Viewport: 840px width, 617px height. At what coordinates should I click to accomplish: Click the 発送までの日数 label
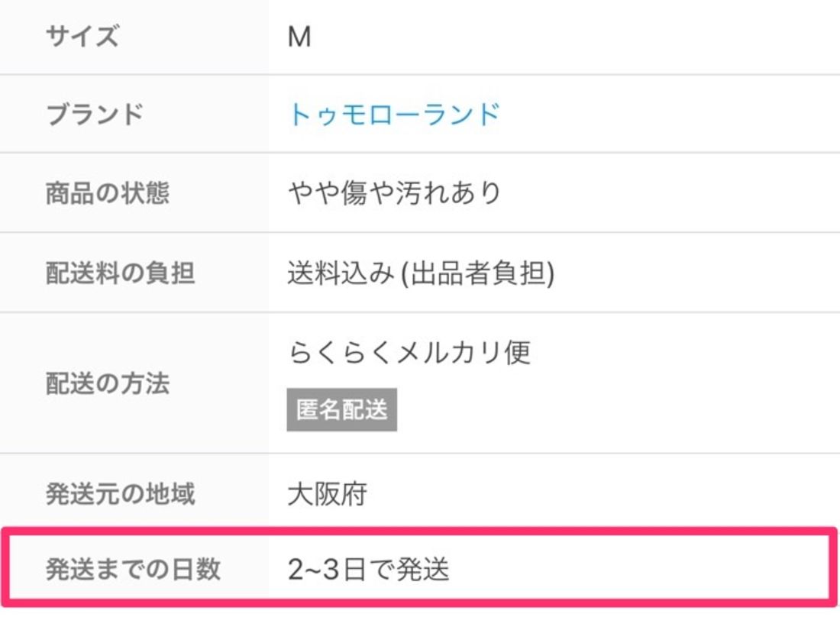pos(133,570)
